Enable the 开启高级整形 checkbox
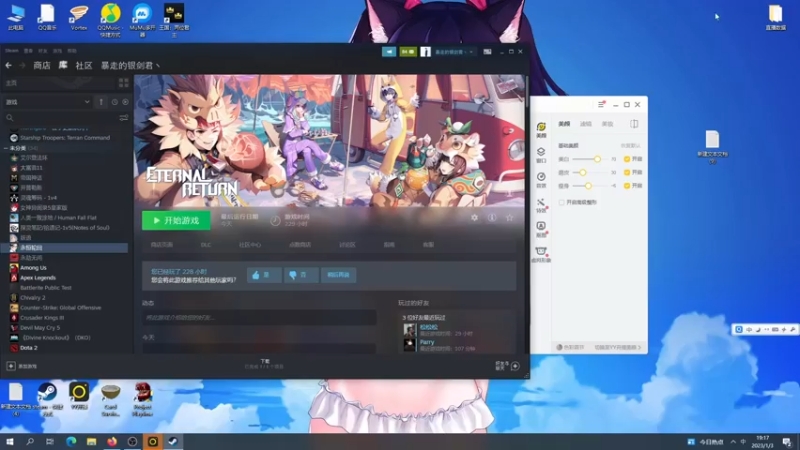Viewport: 800px width, 450px height. click(562, 203)
